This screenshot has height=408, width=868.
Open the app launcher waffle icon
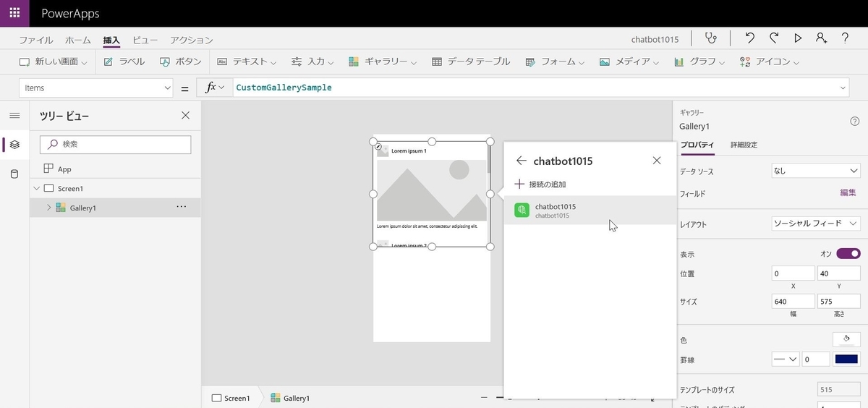(x=14, y=13)
